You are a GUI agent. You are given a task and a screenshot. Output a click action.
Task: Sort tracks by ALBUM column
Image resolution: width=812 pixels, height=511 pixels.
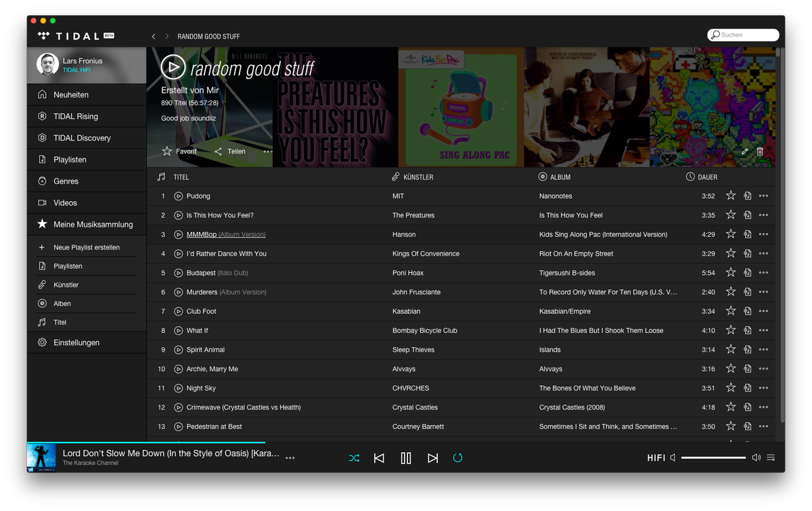(x=554, y=177)
